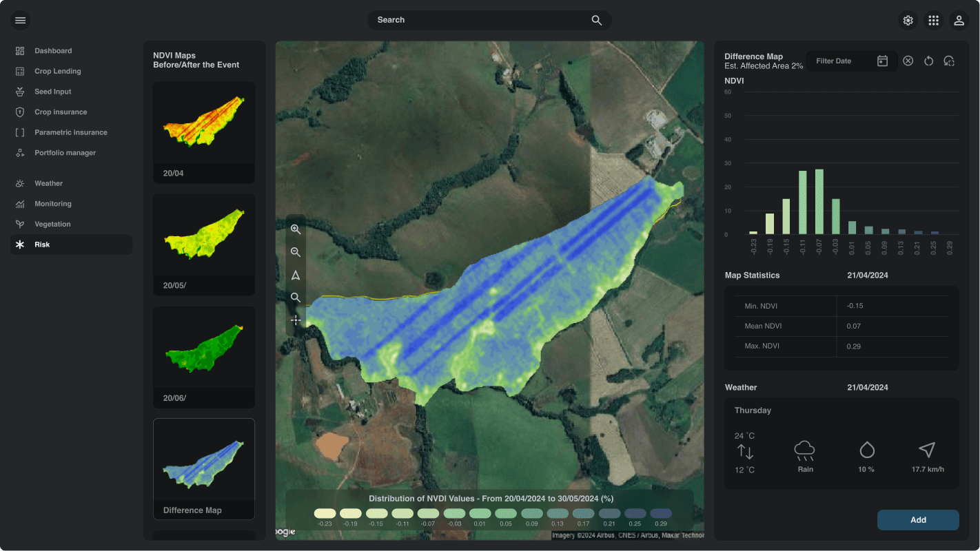Open Settings via the gear icon

pyautogui.click(x=908, y=20)
